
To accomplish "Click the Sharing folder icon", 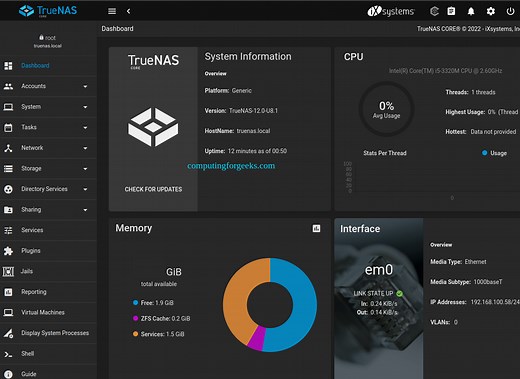I will point(8,210).
